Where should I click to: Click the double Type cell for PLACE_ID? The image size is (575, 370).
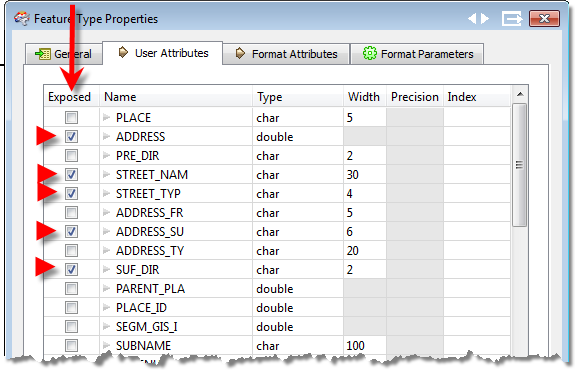tap(298, 308)
